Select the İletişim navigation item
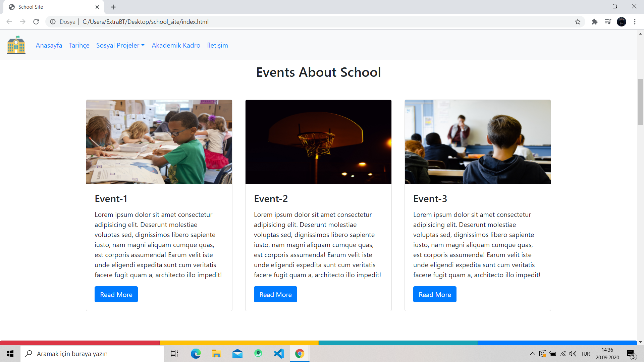 pos(217,45)
